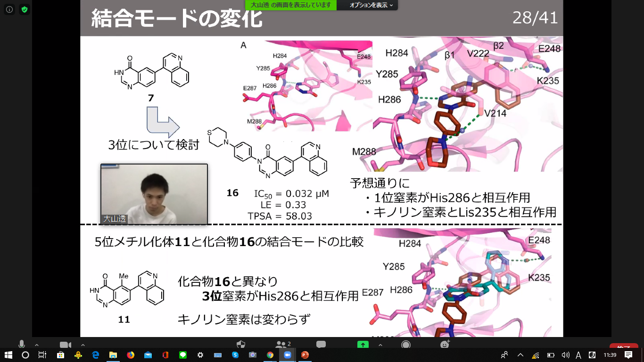Click slide number 28/41 text
644x362 pixels.
(535, 18)
